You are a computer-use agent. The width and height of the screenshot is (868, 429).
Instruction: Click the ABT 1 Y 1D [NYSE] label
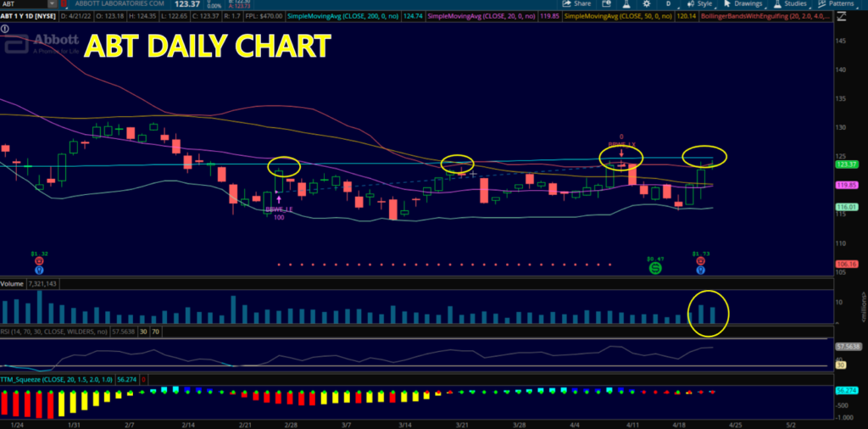28,17
